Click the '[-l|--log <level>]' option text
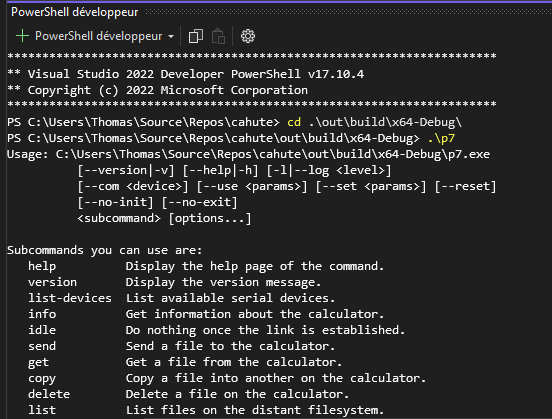552x419 pixels. tap(329, 170)
